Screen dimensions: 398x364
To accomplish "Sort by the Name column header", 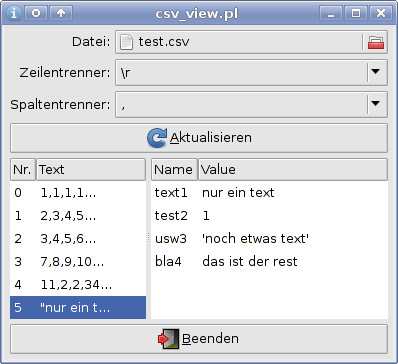I will coord(174,169).
